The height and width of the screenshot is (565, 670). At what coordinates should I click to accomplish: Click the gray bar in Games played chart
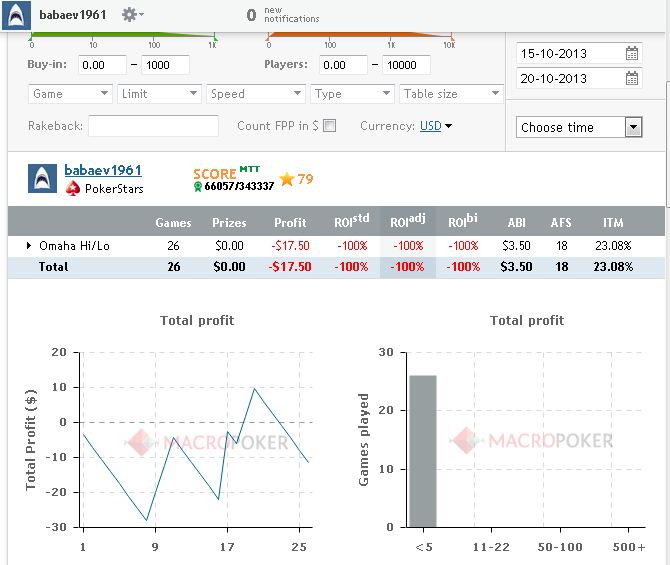423,451
